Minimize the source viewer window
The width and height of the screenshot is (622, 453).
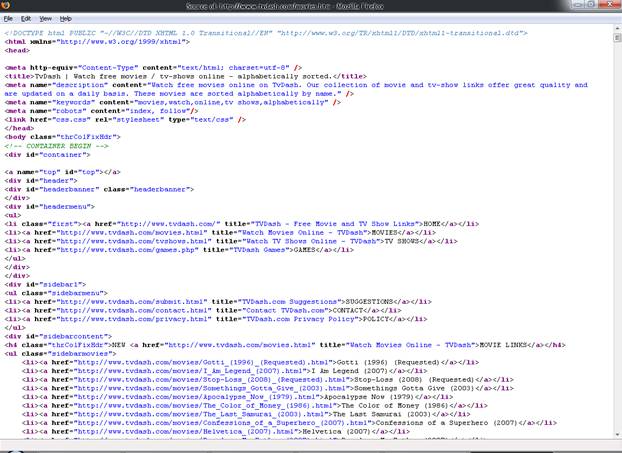[578, 4]
